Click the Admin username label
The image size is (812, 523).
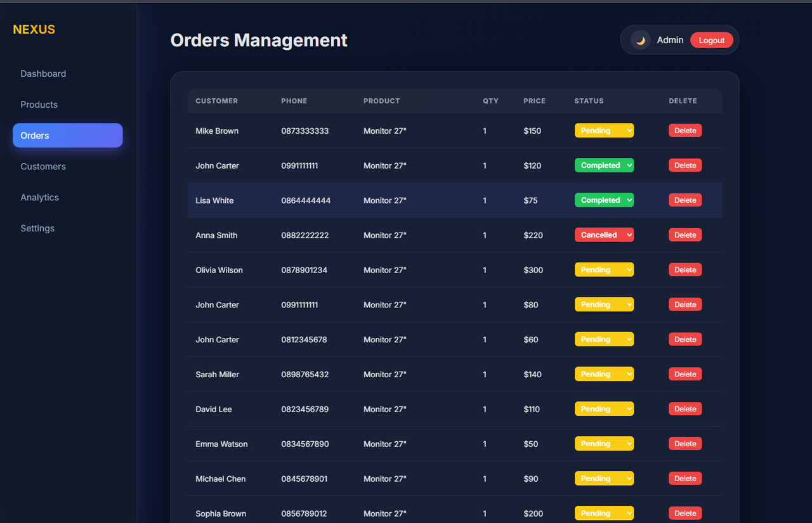click(670, 40)
